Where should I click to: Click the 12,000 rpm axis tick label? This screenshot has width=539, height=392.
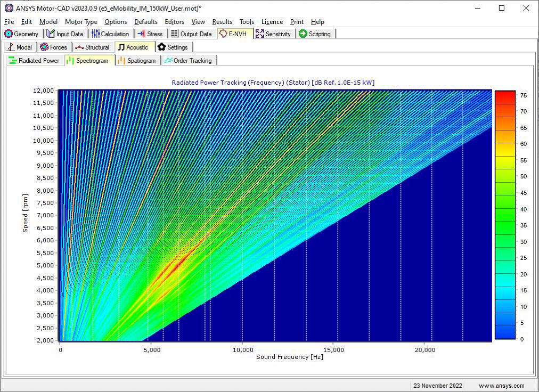pyautogui.click(x=44, y=91)
